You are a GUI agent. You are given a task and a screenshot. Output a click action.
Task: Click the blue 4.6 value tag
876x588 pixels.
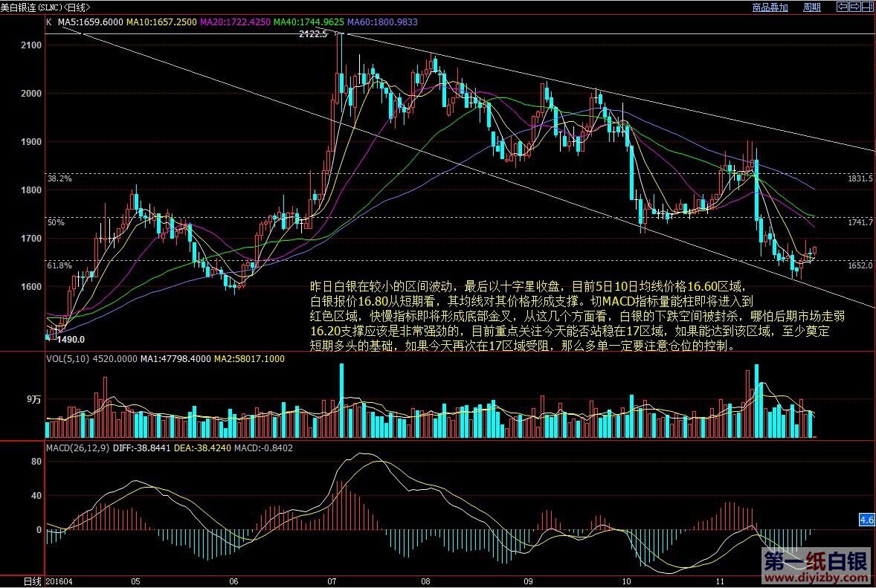(866, 520)
